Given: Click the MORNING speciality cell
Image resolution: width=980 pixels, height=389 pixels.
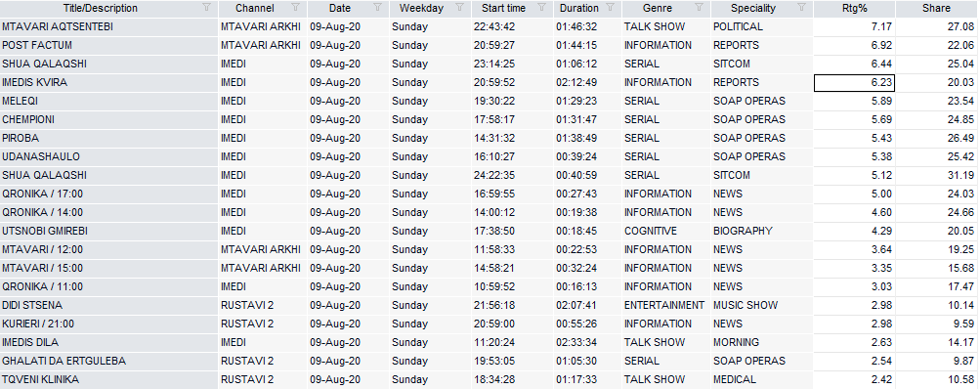Looking at the screenshot, I should (x=762, y=342).
